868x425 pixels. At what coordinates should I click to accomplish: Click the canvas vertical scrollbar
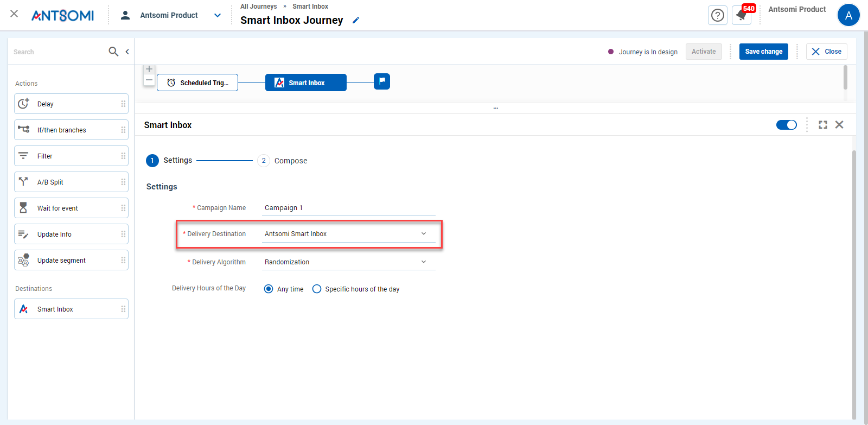(x=845, y=77)
